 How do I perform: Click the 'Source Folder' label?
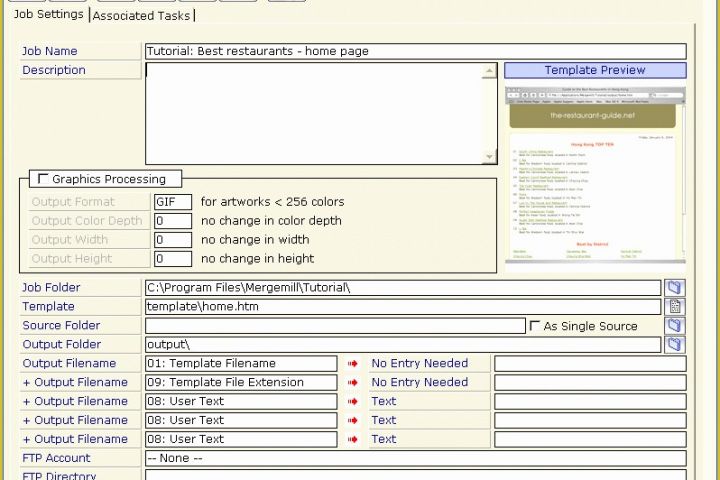[61, 325]
